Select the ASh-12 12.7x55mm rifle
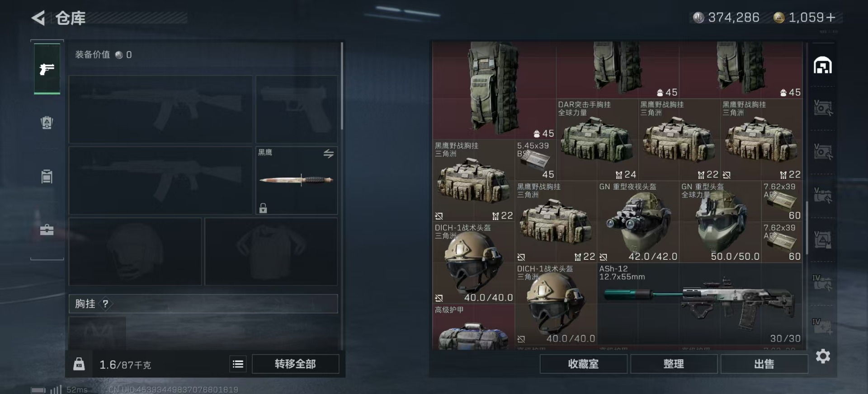868x394 pixels. pos(700,304)
